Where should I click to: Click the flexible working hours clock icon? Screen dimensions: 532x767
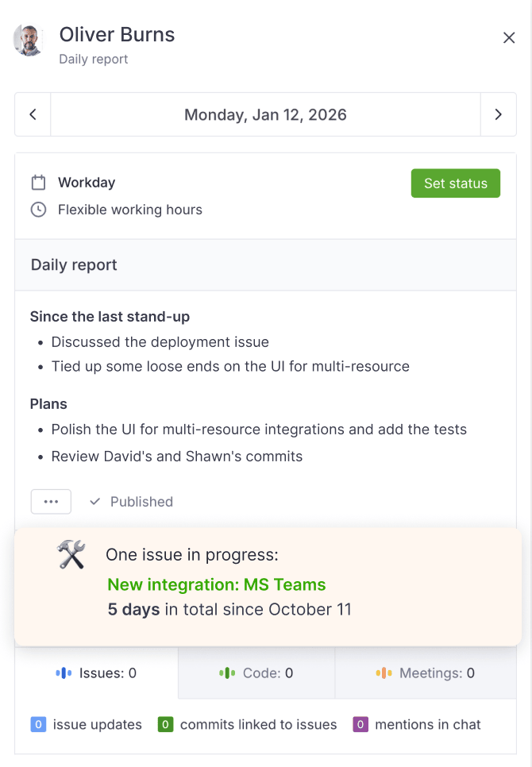click(x=38, y=210)
